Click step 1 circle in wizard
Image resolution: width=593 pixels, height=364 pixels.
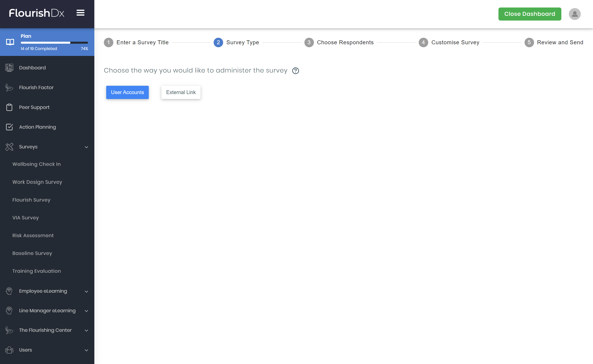coord(108,42)
